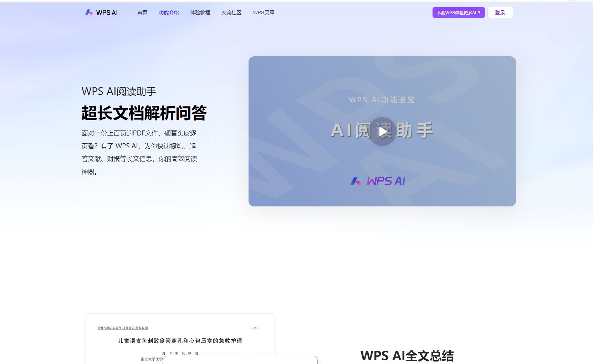Image resolution: width=593 pixels, height=364 pixels.
Task: Click the WPS AI阅读助手 subtitle text
Action: [x=119, y=91]
